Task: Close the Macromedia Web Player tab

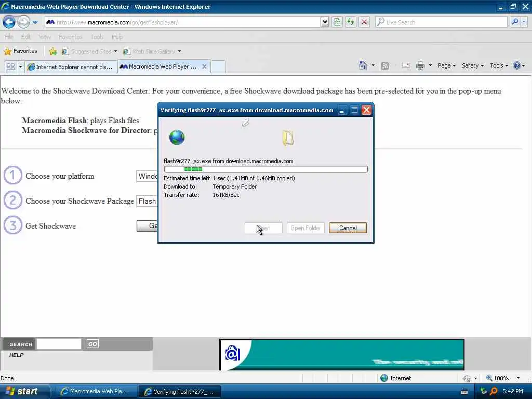Action: pos(204,66)
